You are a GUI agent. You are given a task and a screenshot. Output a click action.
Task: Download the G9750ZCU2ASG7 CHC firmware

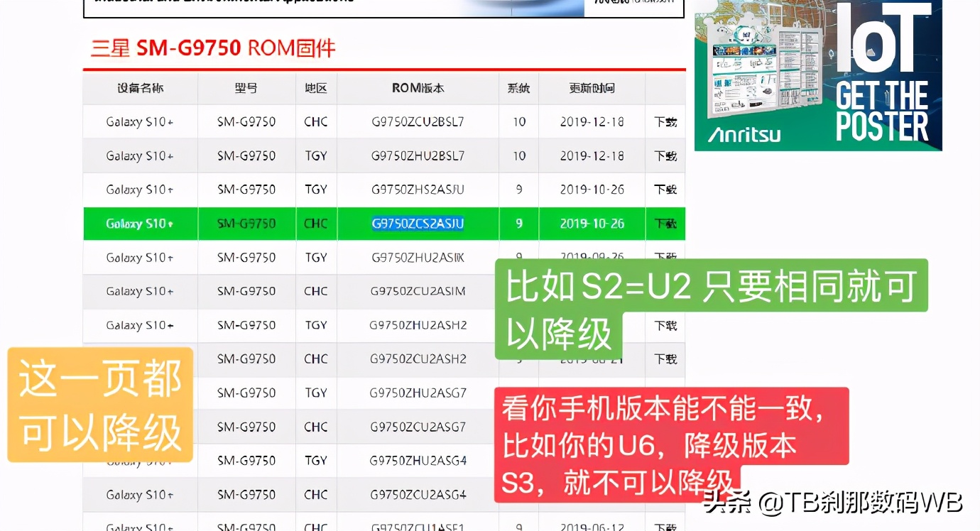pyautogui.click(x=666, y=427)
